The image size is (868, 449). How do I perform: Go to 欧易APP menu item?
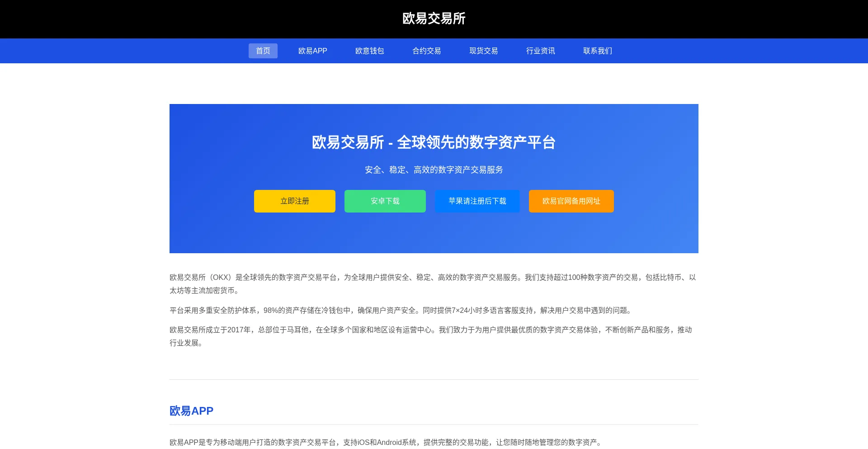click(x=312, y=51)
